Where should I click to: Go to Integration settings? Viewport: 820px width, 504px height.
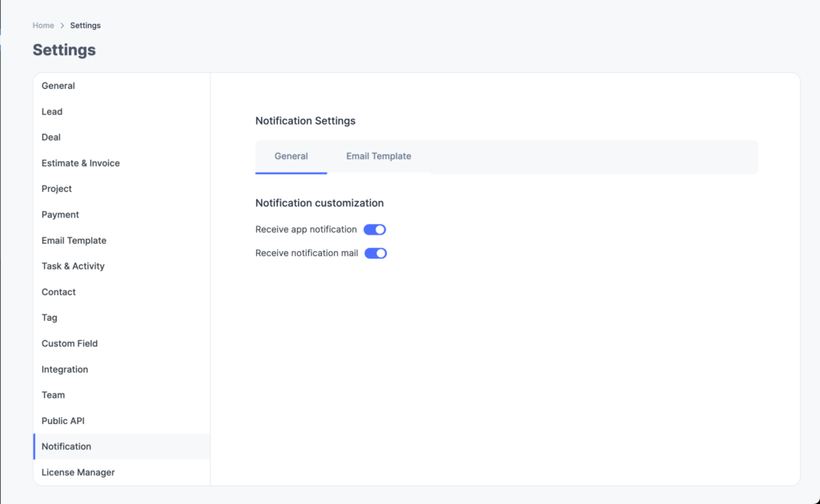[65, 369]
